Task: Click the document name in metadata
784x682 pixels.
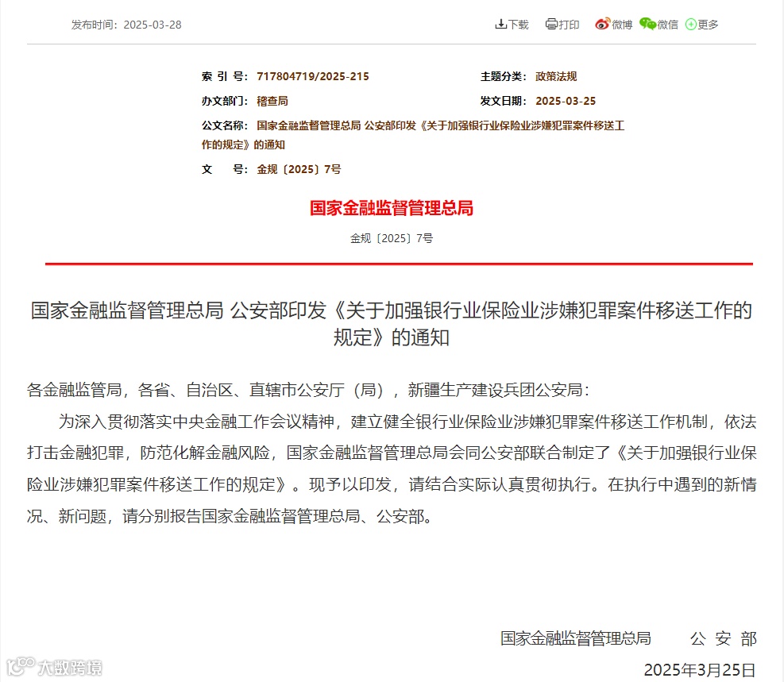Action: pos(413,135)
